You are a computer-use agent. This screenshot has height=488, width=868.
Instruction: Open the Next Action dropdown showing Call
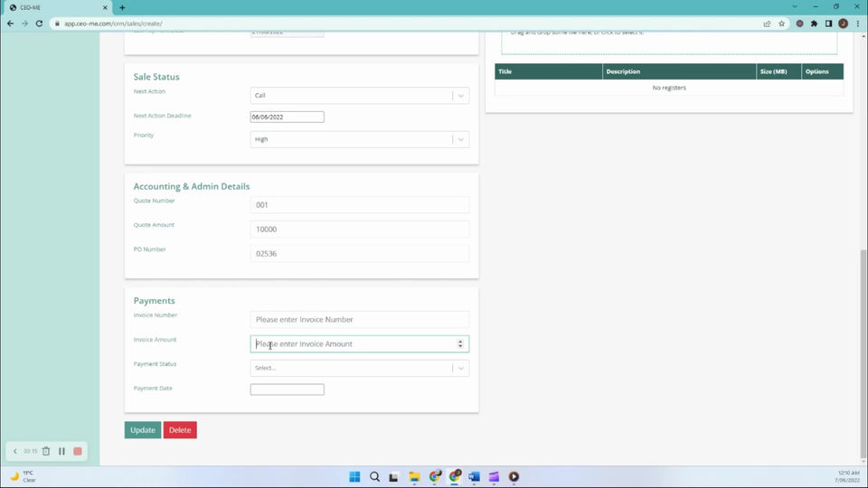pyautogui.click(x=359, y=95)
